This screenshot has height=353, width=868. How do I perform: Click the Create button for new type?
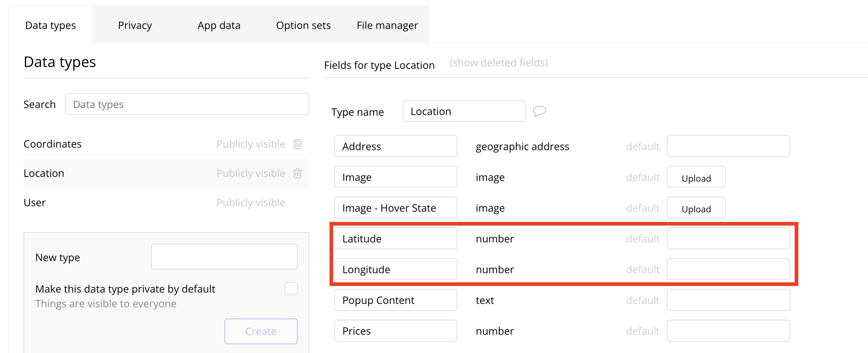coord(261,331)
